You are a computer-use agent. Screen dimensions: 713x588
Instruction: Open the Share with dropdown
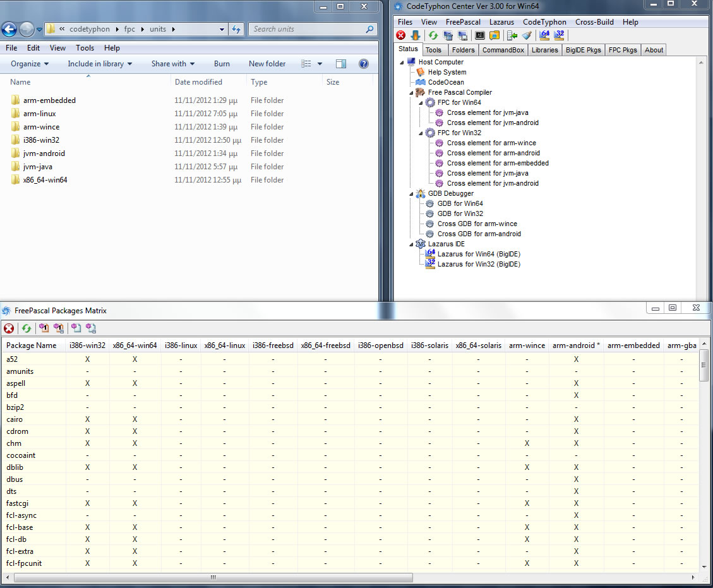pyautogui.click(x=173, y=64)
